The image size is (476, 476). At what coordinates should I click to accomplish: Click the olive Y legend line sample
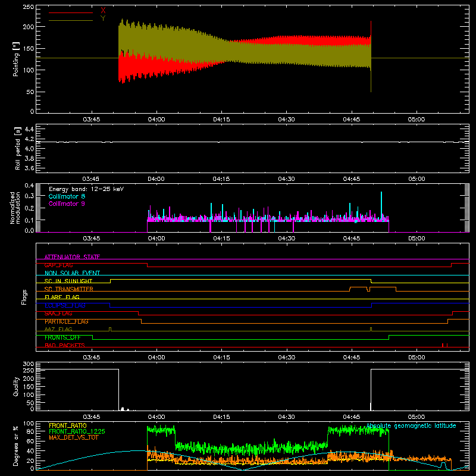[x=71, y=20]
